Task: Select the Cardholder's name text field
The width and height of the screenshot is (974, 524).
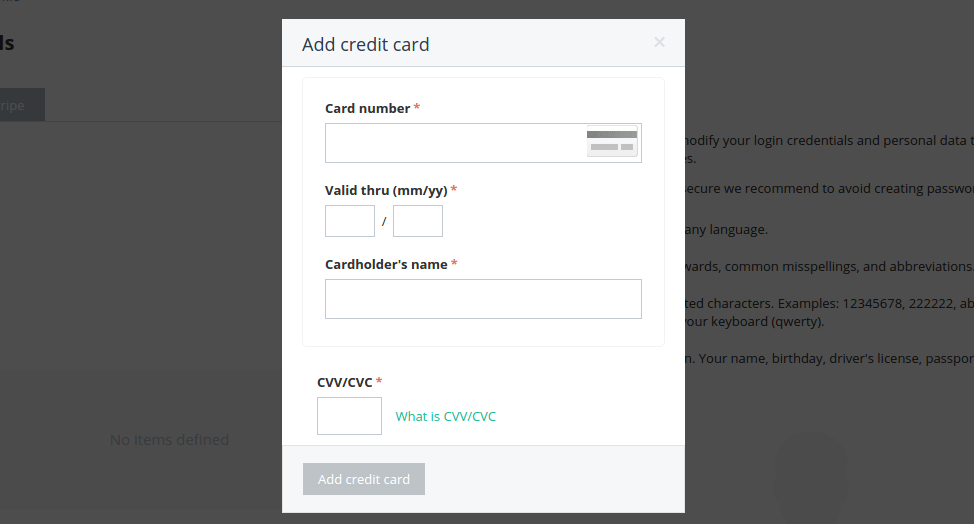Action: pos(483,299)
